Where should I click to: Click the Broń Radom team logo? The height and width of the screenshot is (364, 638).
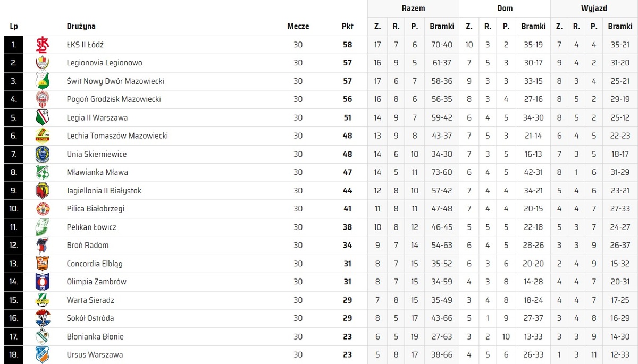[43, 245]
